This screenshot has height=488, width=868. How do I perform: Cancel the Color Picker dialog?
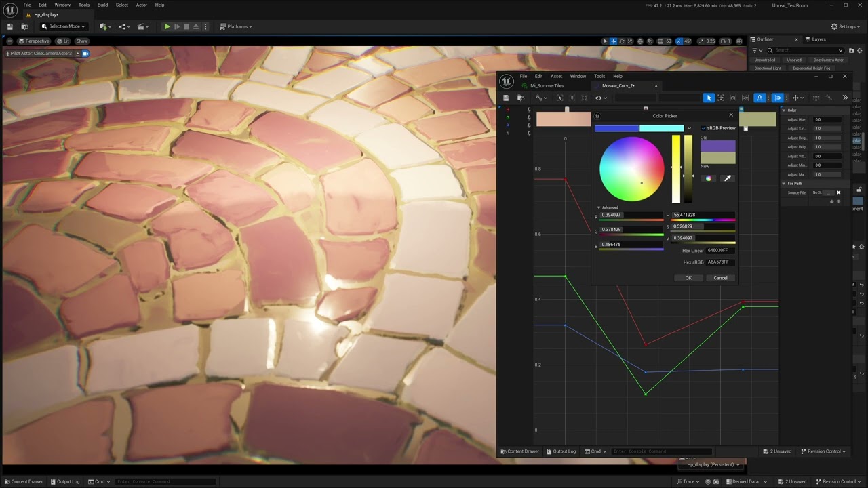[720, 278]
